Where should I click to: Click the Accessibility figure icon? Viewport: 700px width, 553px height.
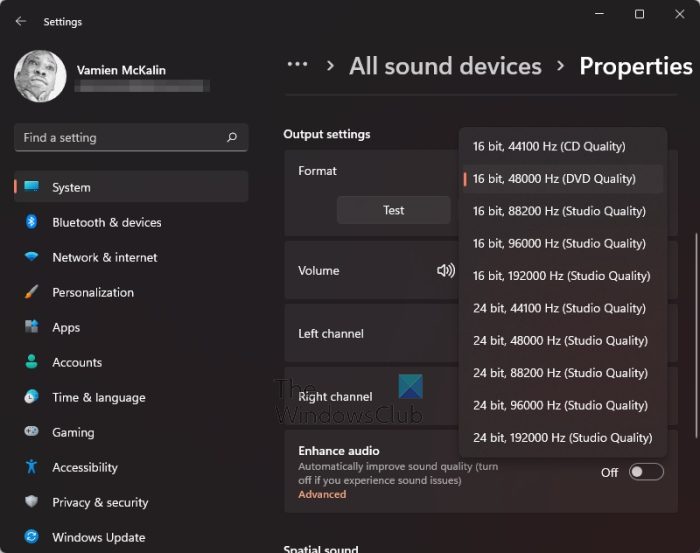[31, 467]
